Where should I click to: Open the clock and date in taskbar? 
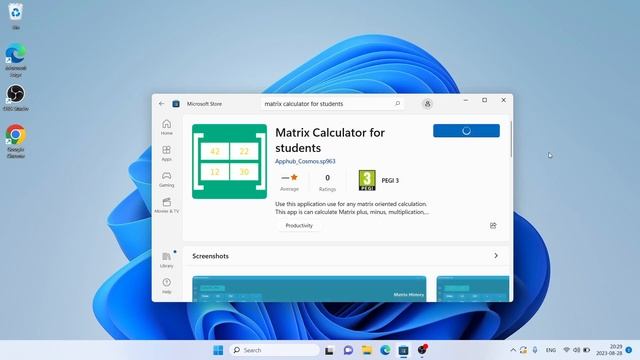click(x=609, y=350)
